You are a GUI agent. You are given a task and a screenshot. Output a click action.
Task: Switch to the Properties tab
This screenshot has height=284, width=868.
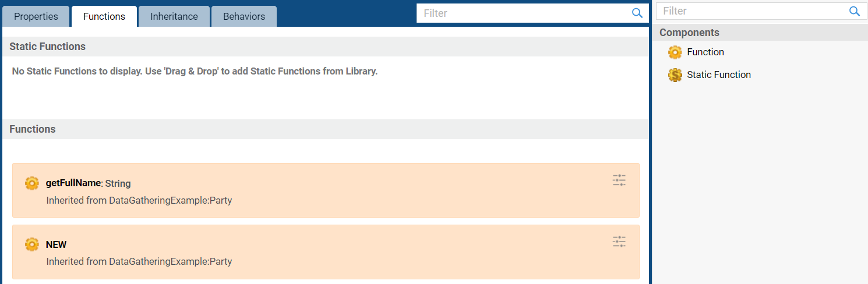click(36, 16)
